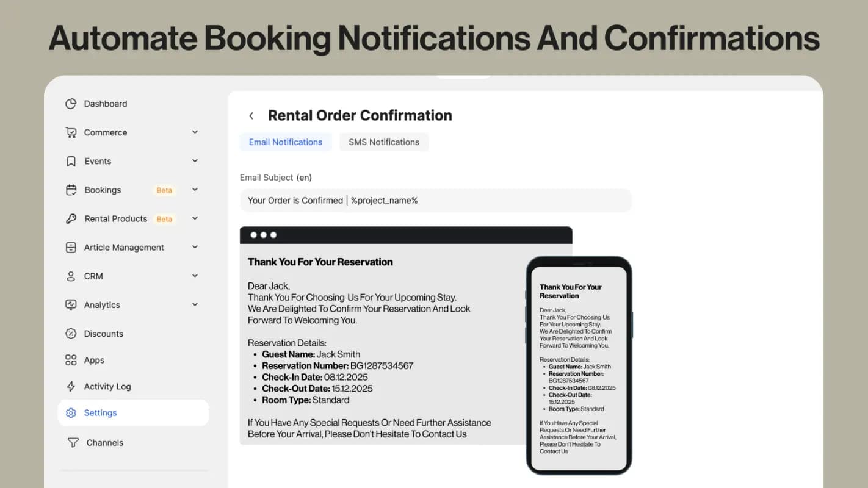
Task: Click the Events bookmark icon
Action: pyautogui.click(x=71, y=161)
